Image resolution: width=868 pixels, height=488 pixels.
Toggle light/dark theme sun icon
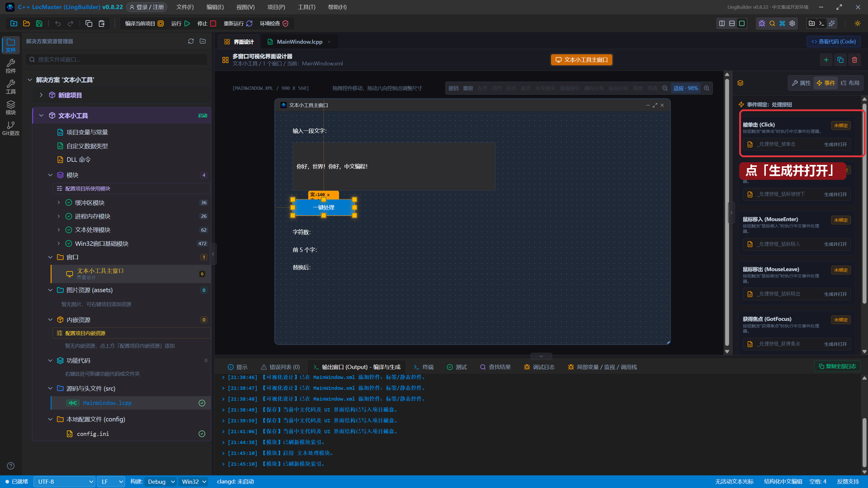(x=858, y=23)
